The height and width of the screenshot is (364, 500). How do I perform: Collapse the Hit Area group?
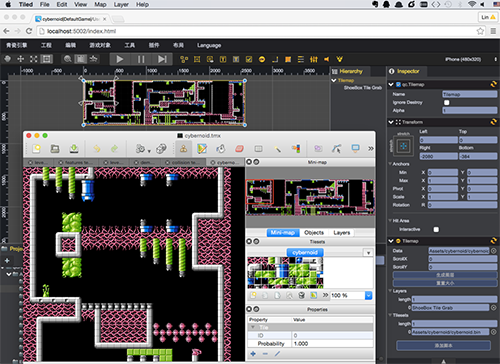click(x=390, y=221)
